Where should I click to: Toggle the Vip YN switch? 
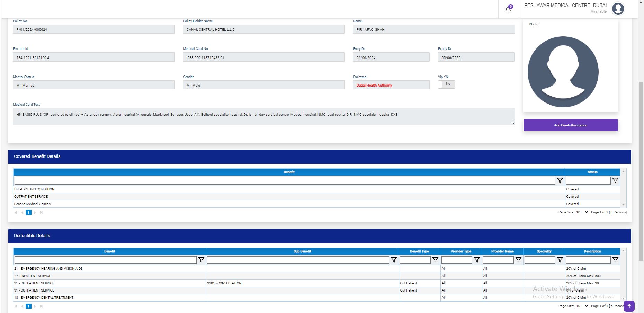[x=446, y=84]
